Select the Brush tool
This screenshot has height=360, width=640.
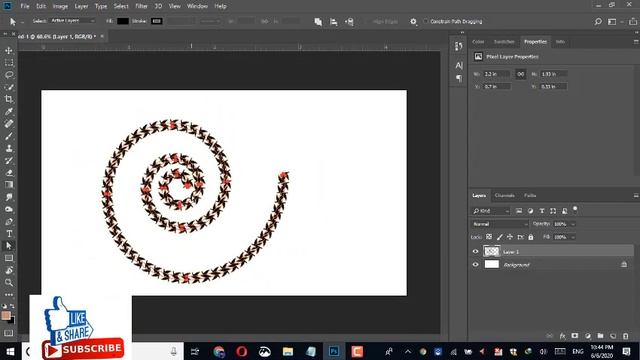9,136
